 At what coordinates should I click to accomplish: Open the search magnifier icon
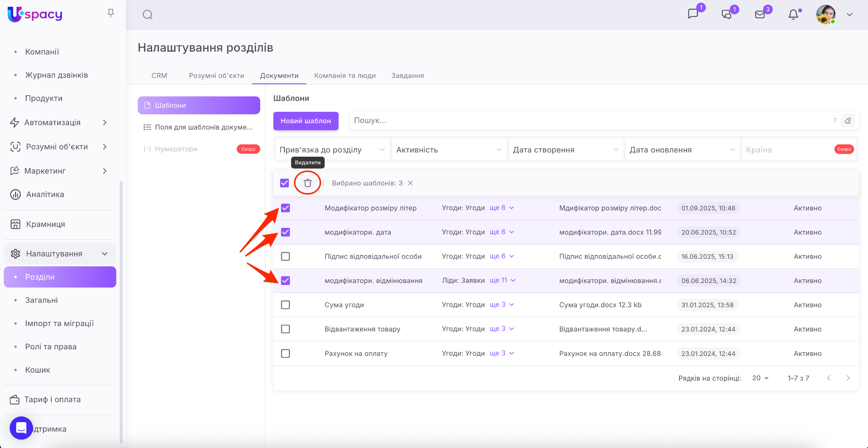(x=147, y=15)
